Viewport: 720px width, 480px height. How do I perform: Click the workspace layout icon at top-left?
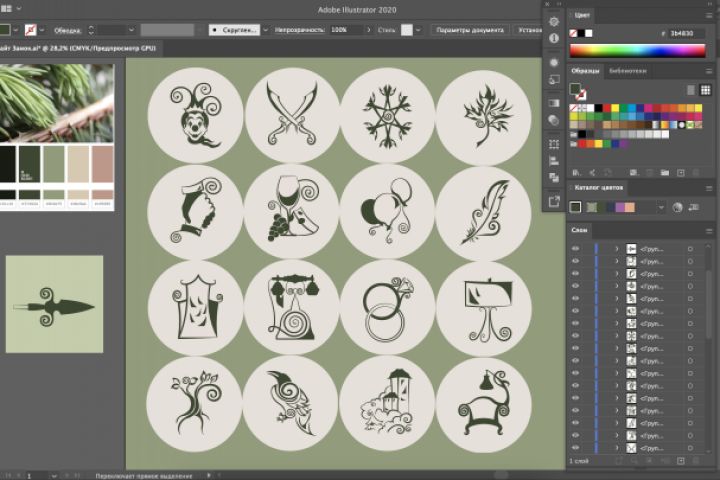pyautogui.click(x=6, y=8)
